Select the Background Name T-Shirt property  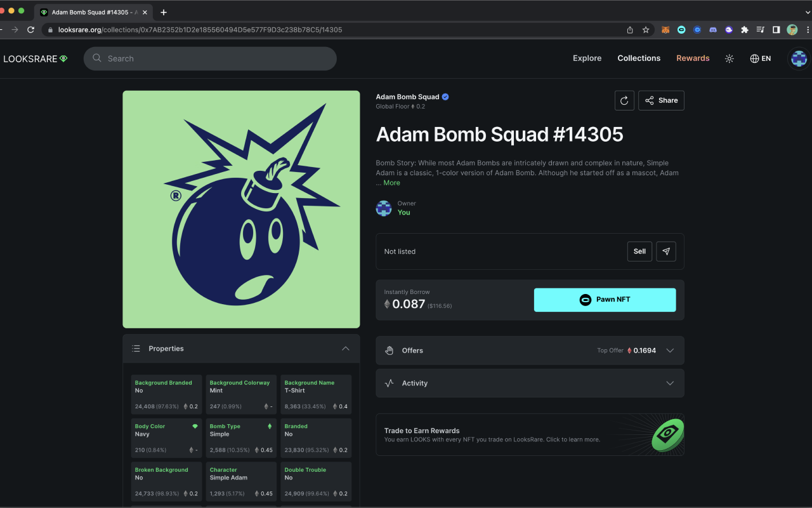(316, 394)
